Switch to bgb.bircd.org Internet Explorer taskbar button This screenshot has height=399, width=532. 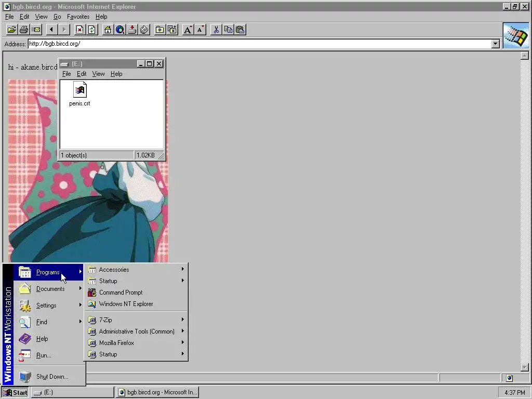(x=157, y=392)
